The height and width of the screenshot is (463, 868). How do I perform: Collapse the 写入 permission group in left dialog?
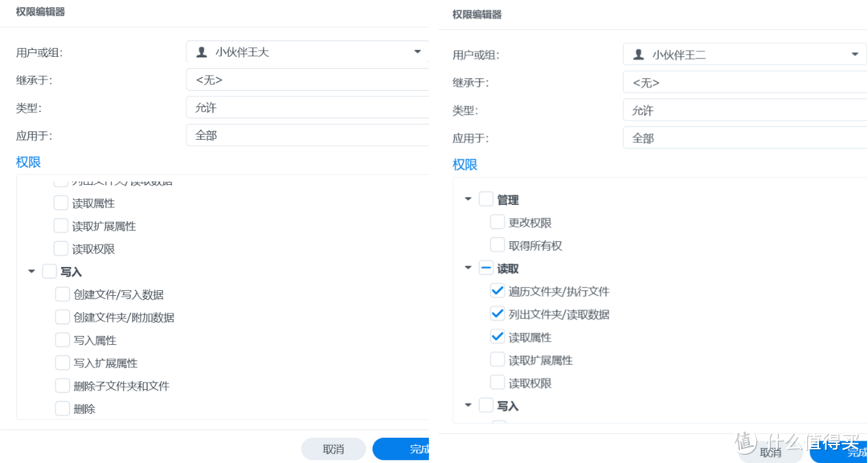click(32, 272)
